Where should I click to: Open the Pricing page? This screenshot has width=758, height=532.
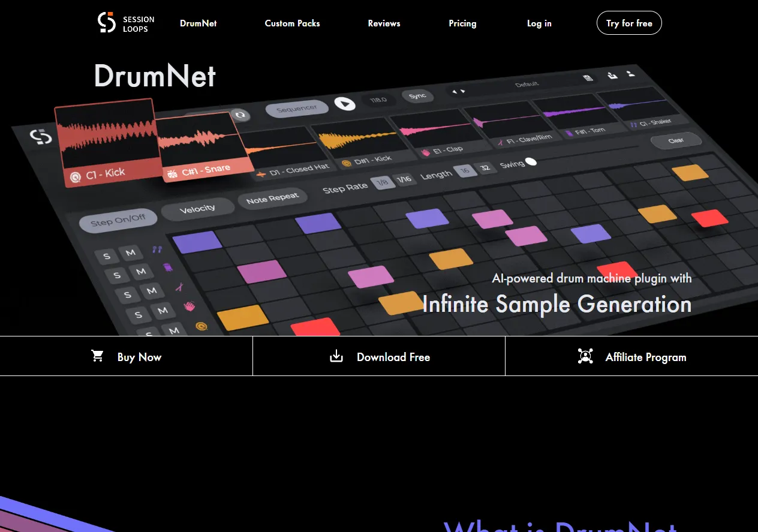click(x=462, y=23)
